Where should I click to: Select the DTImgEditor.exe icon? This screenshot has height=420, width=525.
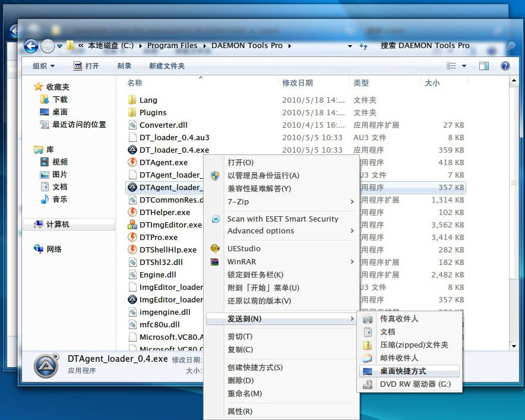pos(132,225)
